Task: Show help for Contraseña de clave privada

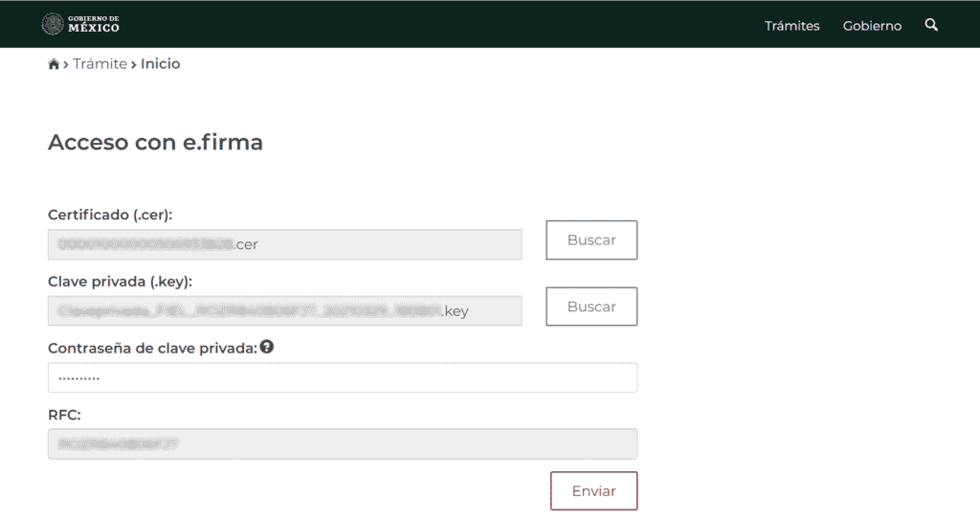Action: click(267, 347)
